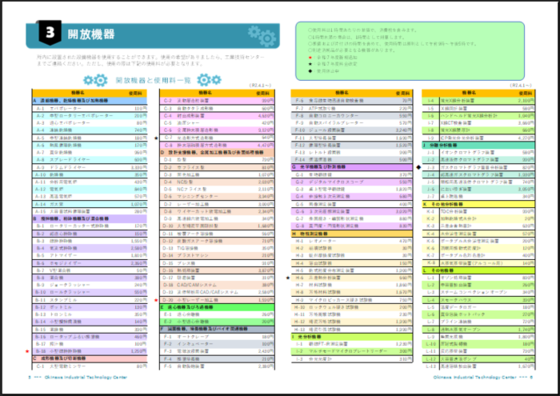
Task: Click the heading '開放機器と使用料一覧'
Action: pos(153,80)
